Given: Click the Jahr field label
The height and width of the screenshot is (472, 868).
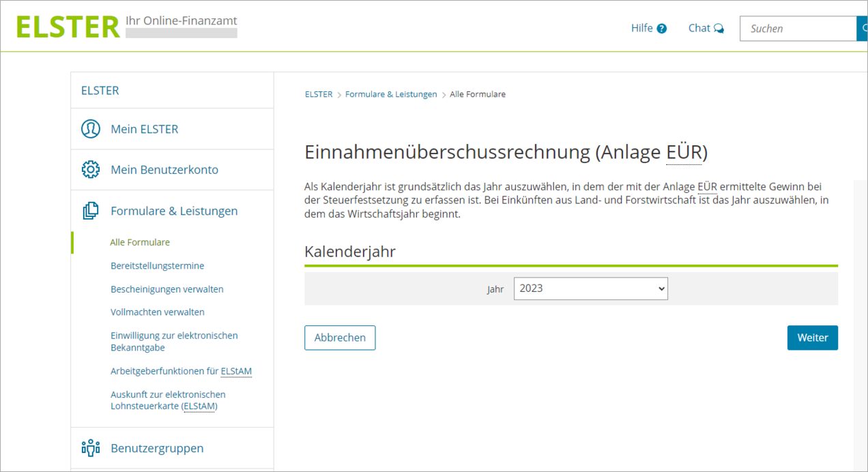Looking at the screenshot, I should pyautogui.click(x=495, y=289).
